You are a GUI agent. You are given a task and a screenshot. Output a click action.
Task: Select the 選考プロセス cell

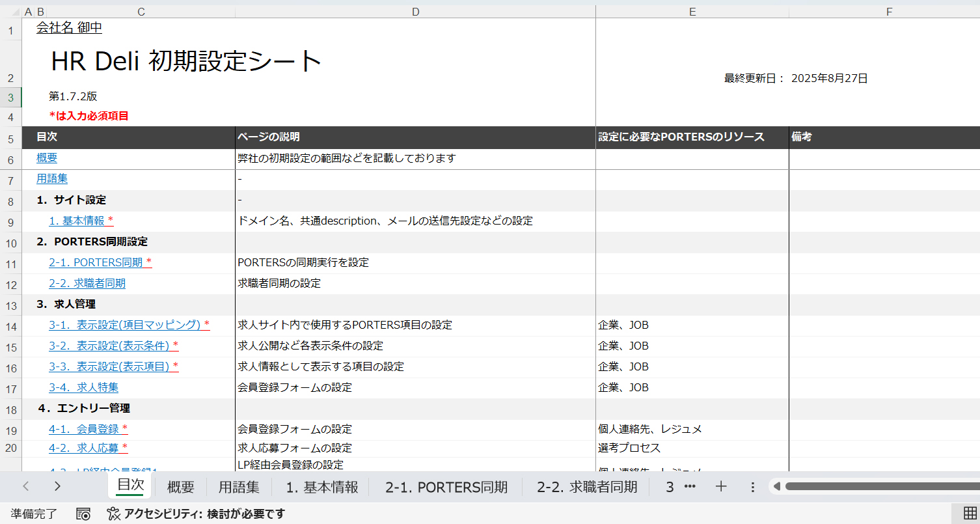(x=692, y=448)
